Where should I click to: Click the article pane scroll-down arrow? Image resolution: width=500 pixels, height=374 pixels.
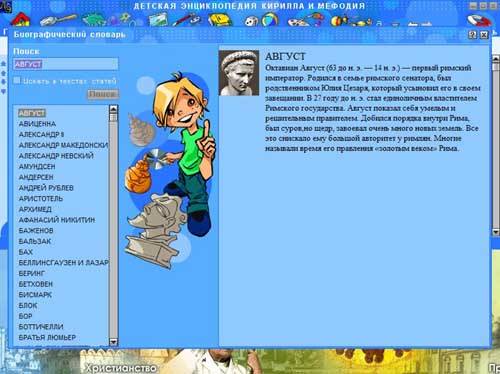click(496, 231)
